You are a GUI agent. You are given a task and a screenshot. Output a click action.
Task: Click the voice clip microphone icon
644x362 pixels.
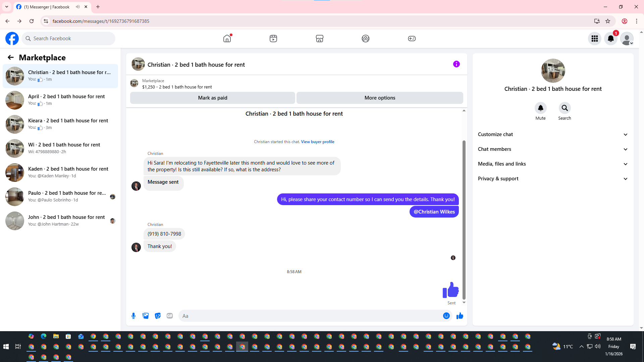click(133, 316)
